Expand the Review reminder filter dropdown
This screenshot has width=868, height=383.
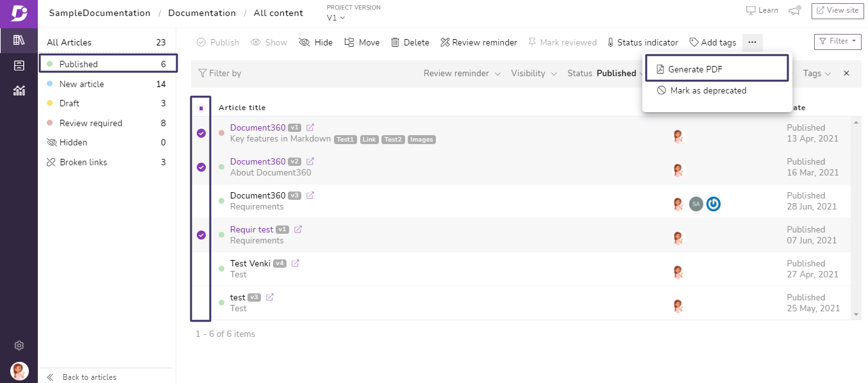pos(462,73)
